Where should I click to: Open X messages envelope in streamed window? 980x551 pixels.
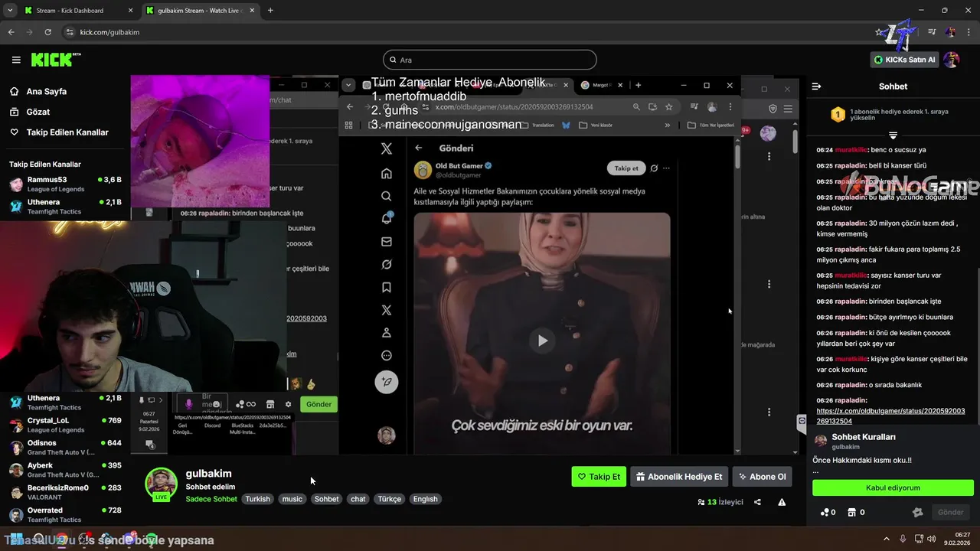pos(387,242)
